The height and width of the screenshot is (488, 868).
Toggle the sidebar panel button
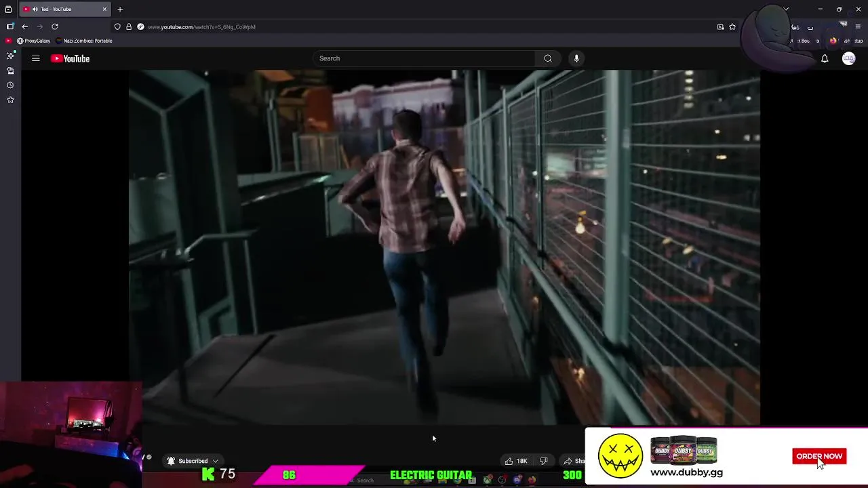[x=10, y=26]
